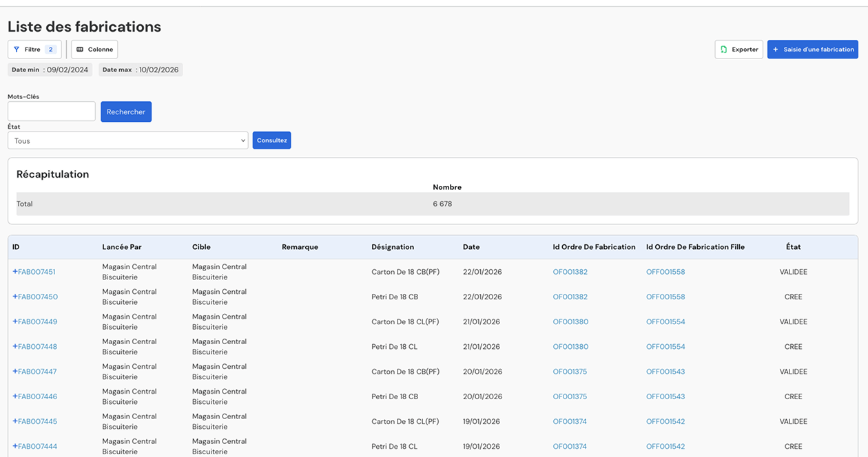The image size is (868, 457).
Task: Click the filter count badge 2
Action: click(x=50, y=50)
